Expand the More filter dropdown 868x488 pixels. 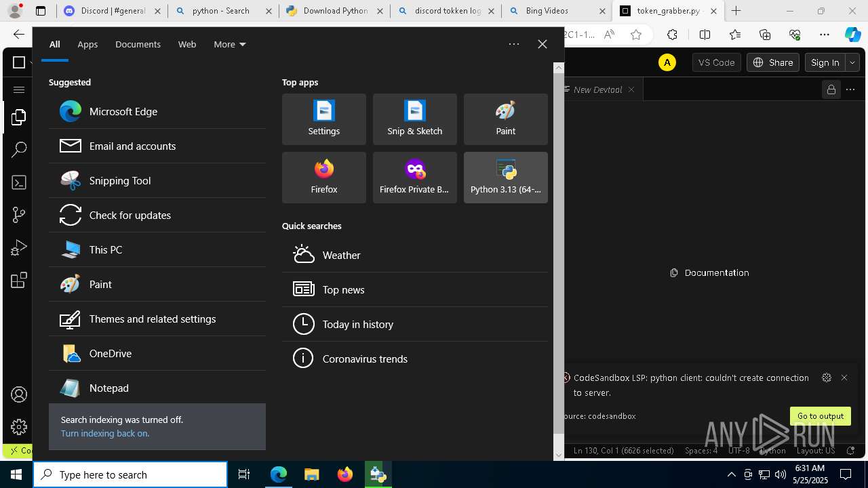point(230,44)
